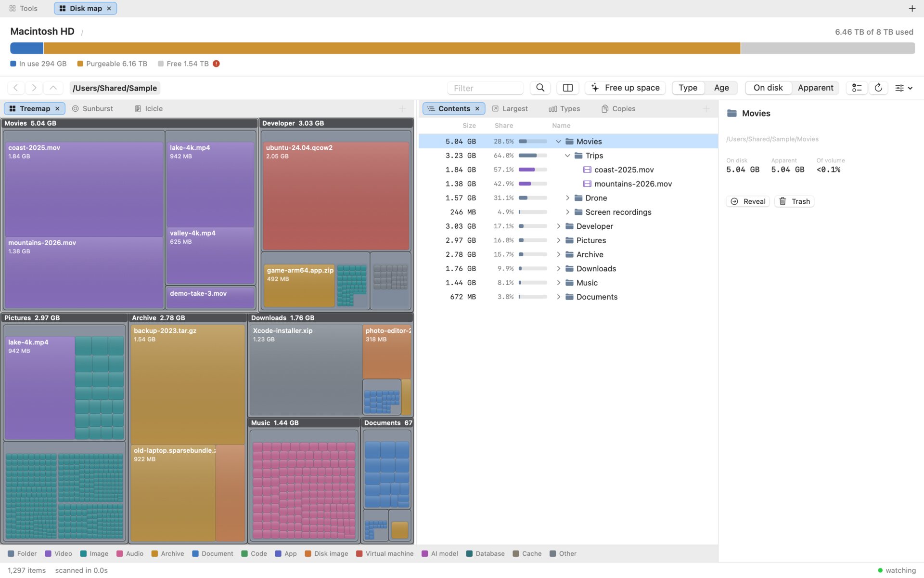This screenshot has width=924, height=578.
Task: Expand the Drone folder
Action: coord(567,198)
